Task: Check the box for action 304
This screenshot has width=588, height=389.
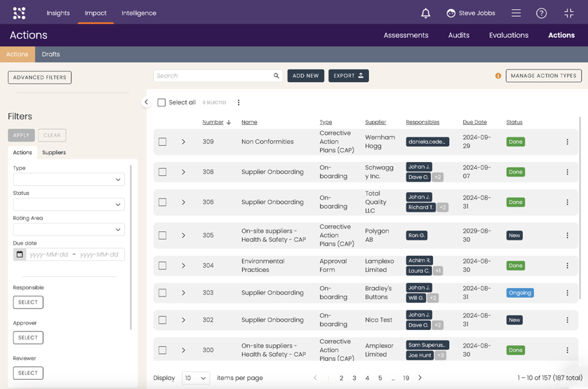Action: [x=162, y=266]
